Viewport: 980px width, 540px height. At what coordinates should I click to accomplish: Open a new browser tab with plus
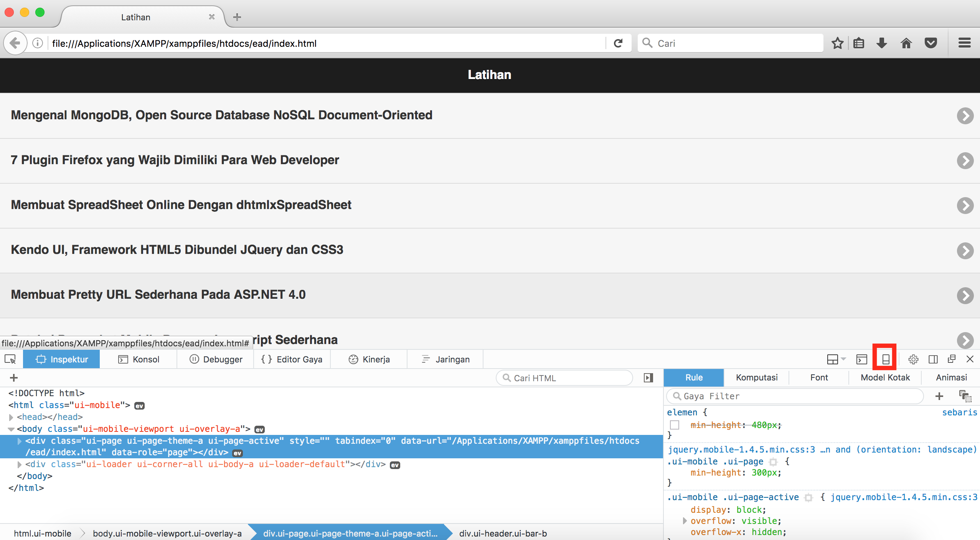(237, 17)
